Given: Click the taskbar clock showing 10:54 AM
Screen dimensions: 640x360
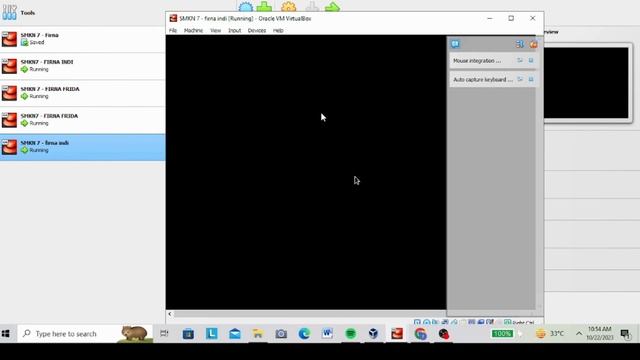Looking at the screenshot, I should tap(600, 333).
